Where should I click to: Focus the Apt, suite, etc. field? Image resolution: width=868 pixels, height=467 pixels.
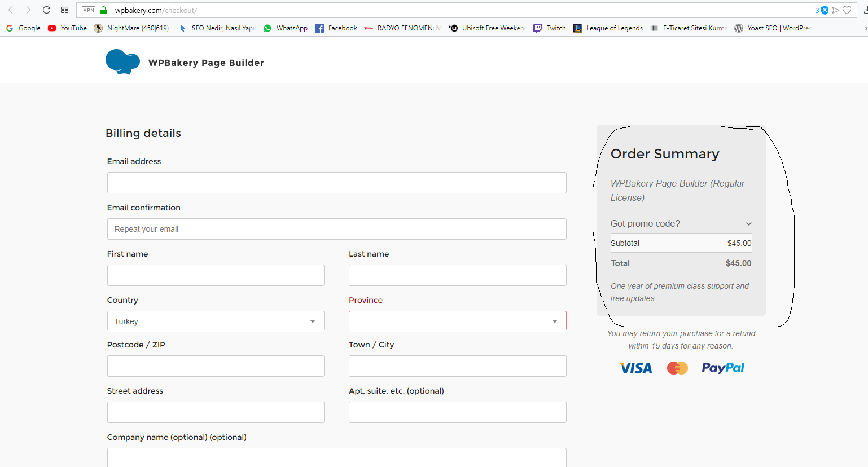point(458,412)
